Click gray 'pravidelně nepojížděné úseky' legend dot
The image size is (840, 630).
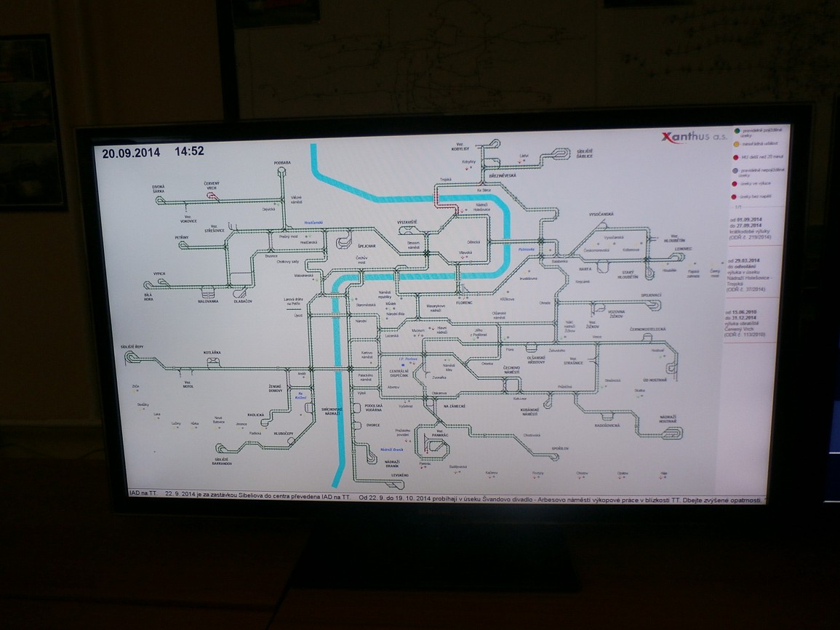click(x=735, y=171)
